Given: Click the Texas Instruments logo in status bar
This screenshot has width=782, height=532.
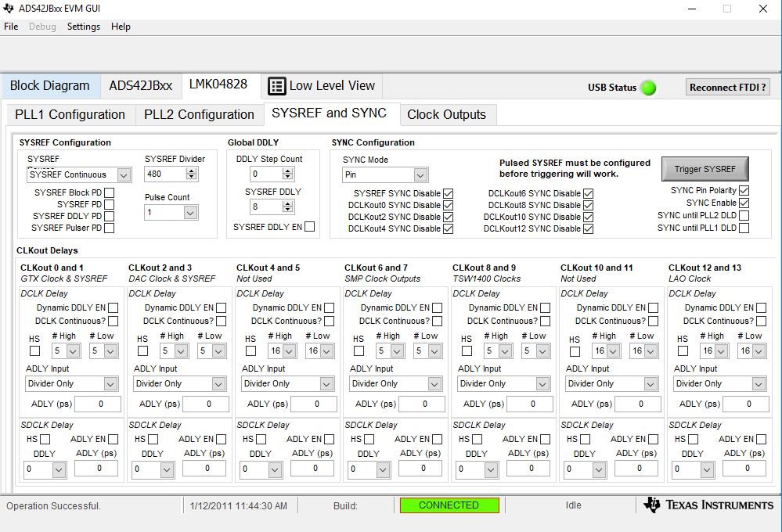Looking at the screenshot, I should [708, 505].
